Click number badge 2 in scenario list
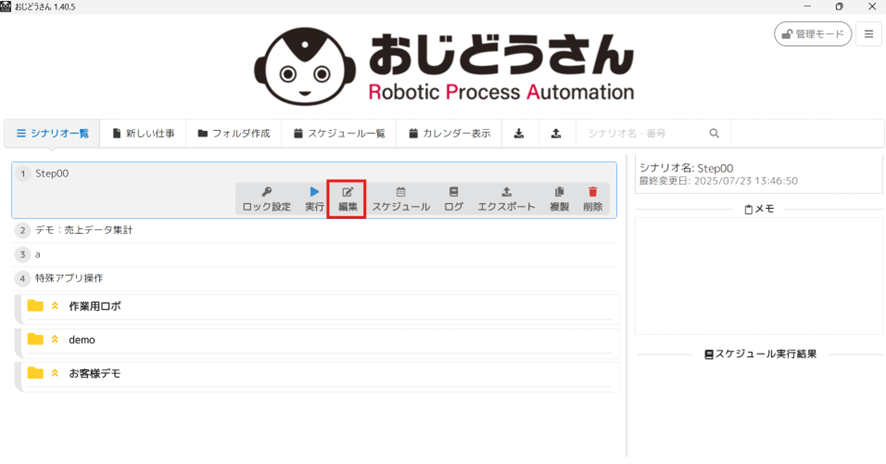 point(23,230)
